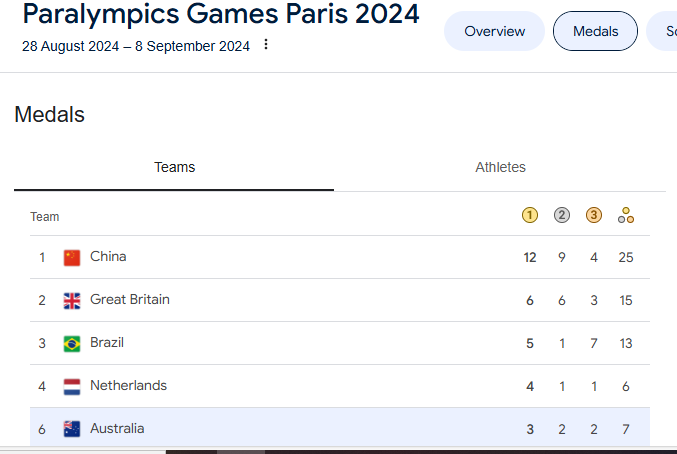Open the Brazil team row

[x=340, y=344]
